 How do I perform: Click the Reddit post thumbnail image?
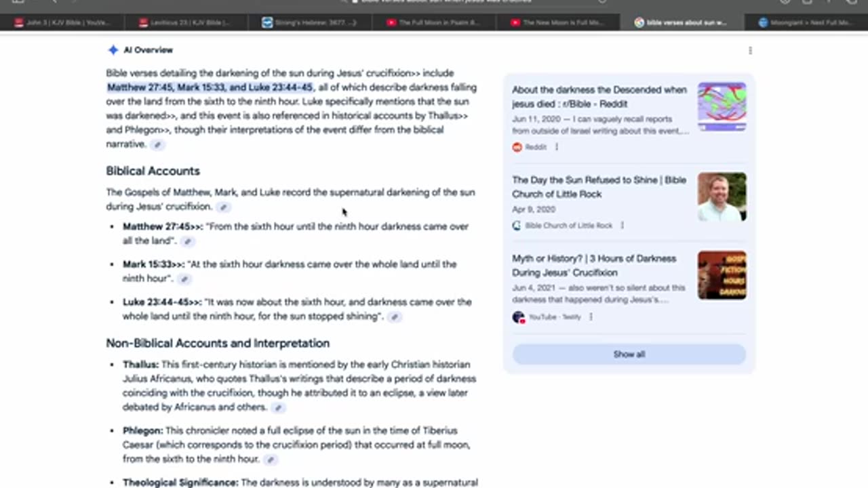point(722,106)
